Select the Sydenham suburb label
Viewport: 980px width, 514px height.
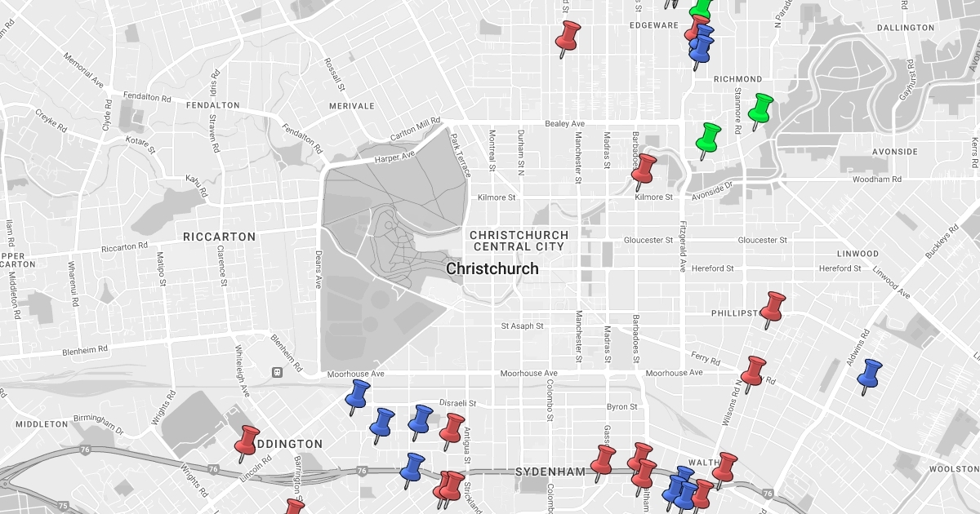[550, 472]
